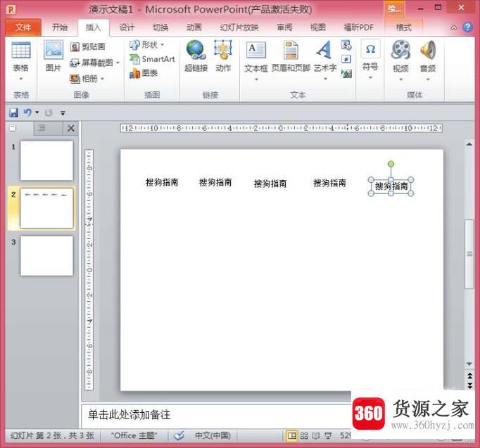The height and width of the screenshot is (448, 480).
Task: Undo the last action
Action: [x=28, y=113]
